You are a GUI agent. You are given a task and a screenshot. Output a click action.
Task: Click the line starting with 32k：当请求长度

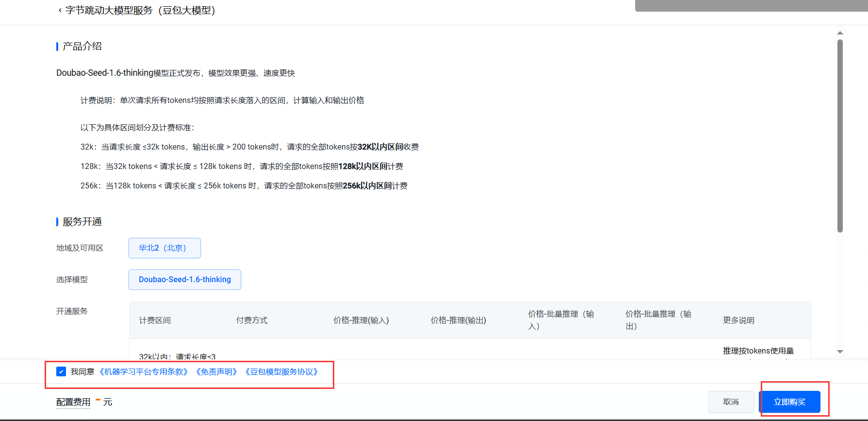coord(249,147)
